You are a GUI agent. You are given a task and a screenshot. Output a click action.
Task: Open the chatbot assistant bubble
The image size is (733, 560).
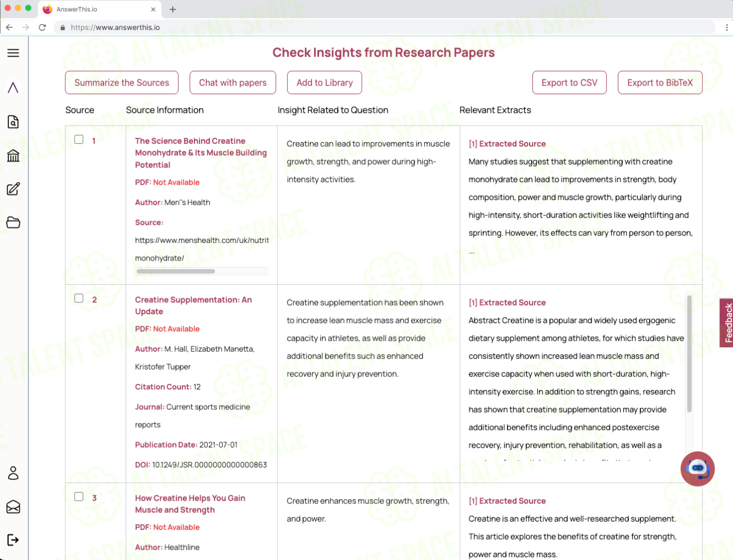(697, 468)
